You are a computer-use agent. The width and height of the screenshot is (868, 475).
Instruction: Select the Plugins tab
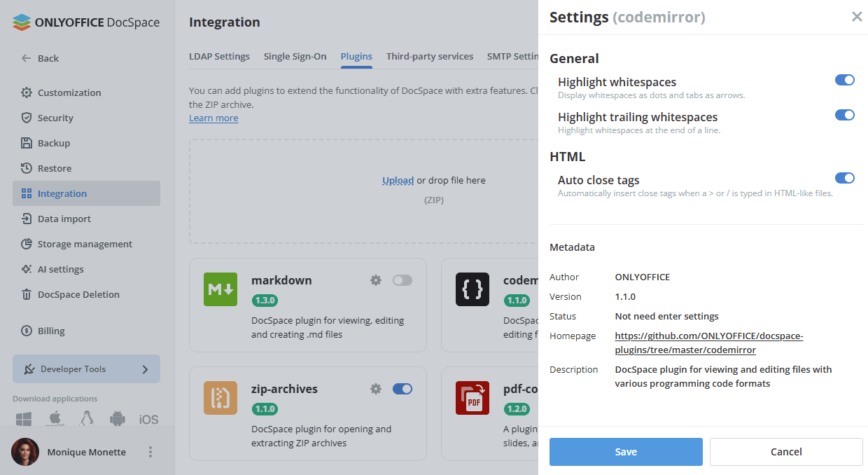coord(356,57)
